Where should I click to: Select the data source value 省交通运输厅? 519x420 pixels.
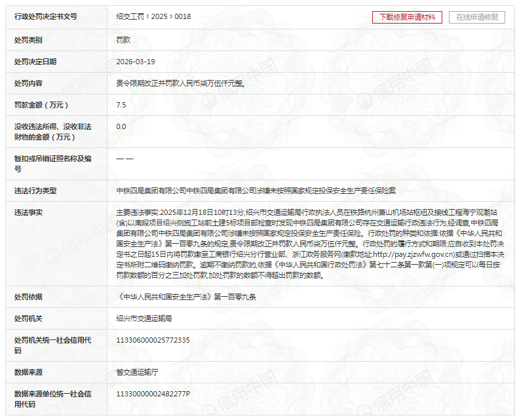click(x=137, y=372)
